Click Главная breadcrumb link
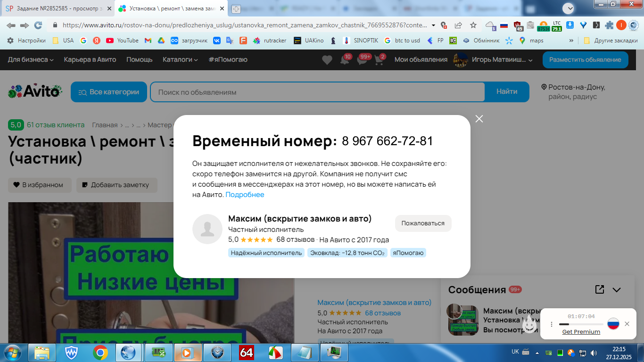The height and width of the screenshot is (362, 644). coord(105,125)
